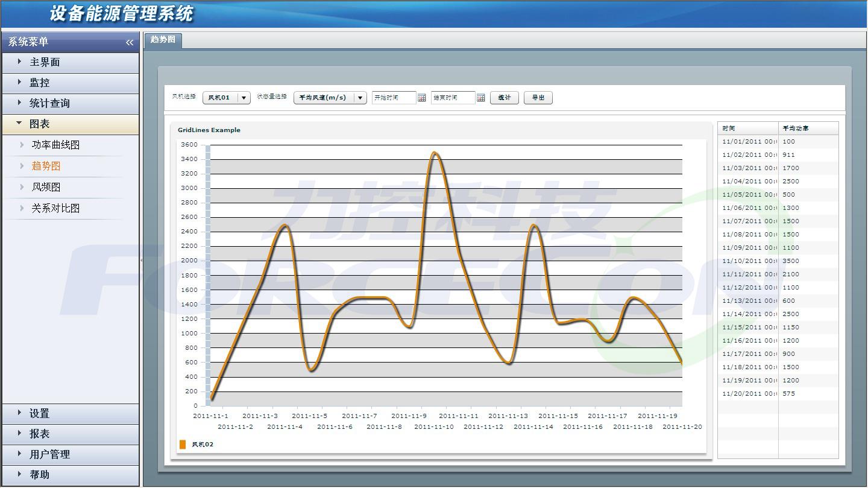This screenshot has height=488, width=868.
Task: Open calendar picker for 开始时间
Action: 422,98
